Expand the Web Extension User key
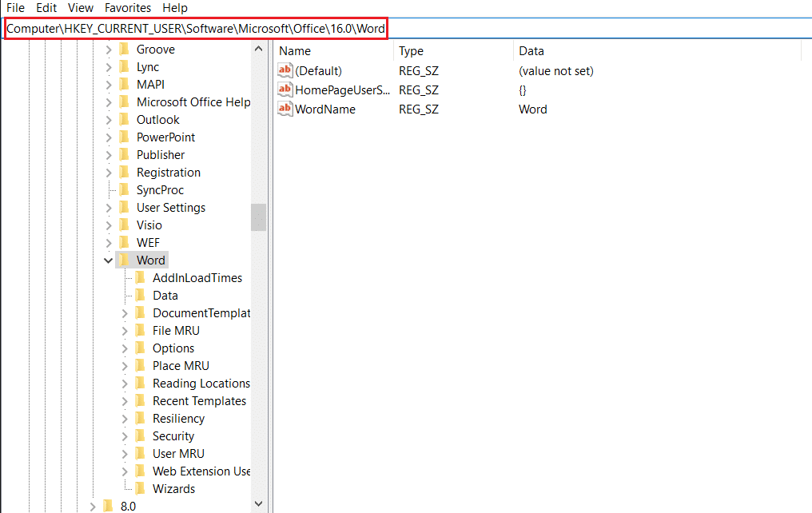 (x=125, y=471)
